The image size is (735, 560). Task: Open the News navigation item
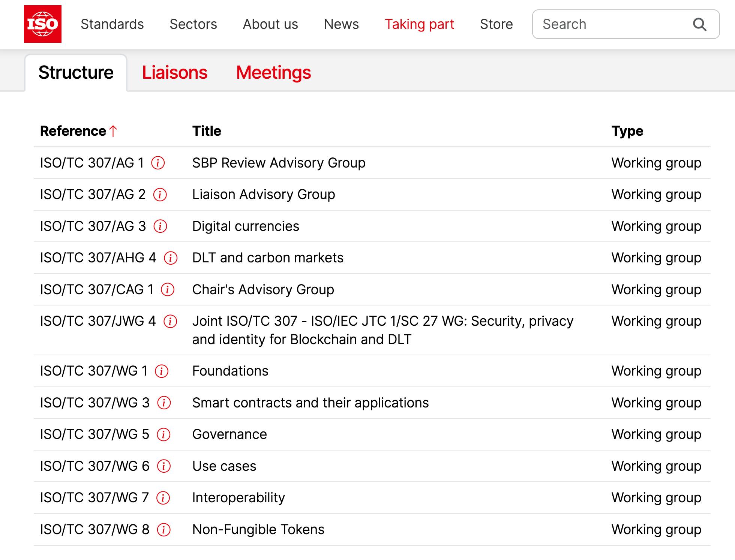tap(341, 24)
